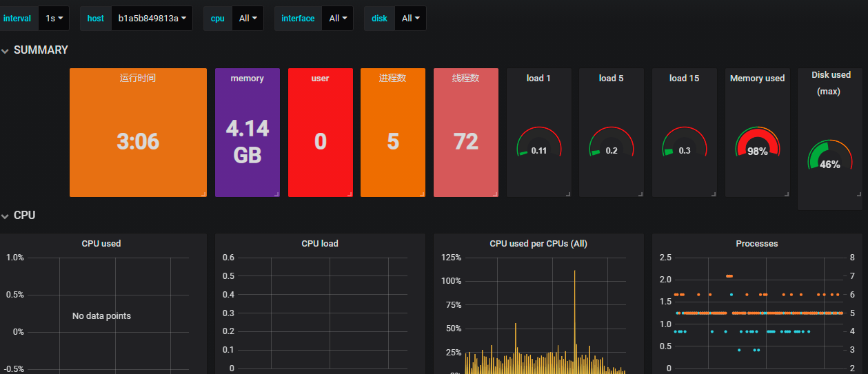Click the red user 0 panel
The height and width of the screenshot is (374, 868).
click(321, 132)
